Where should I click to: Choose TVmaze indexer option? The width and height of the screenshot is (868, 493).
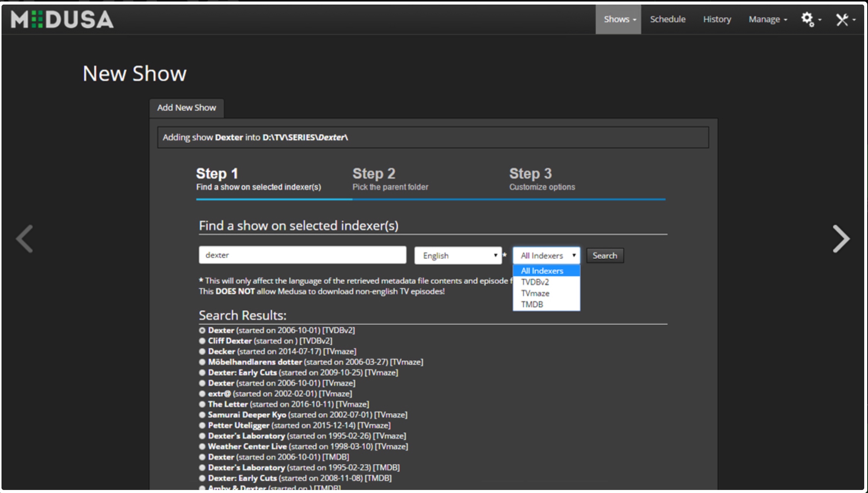coord(546,293)
